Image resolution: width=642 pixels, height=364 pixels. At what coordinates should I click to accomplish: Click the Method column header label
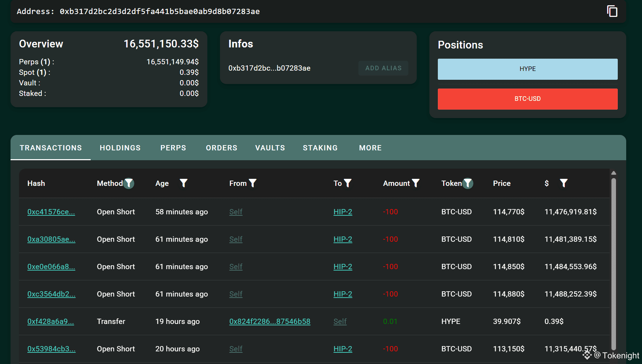pyautogui.click(x=110, y=183)
